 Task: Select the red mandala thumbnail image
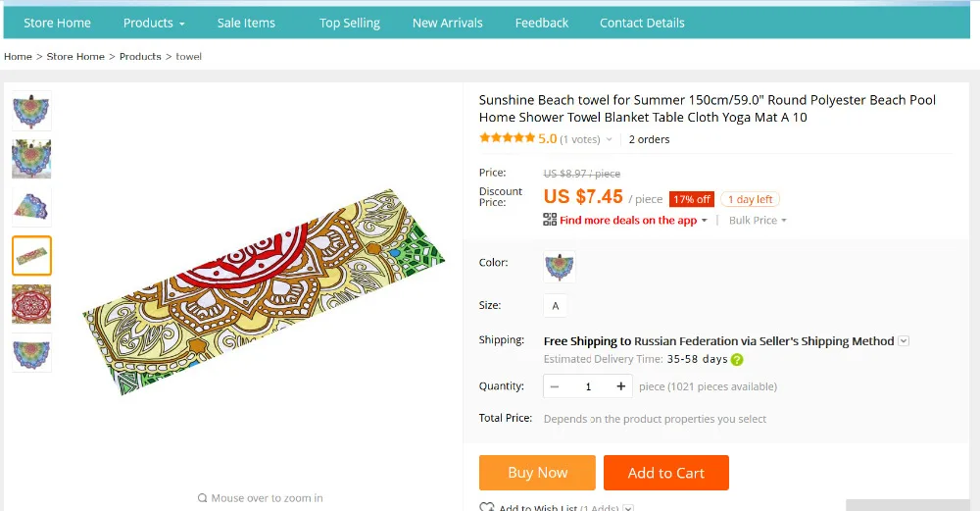(31, 304)
